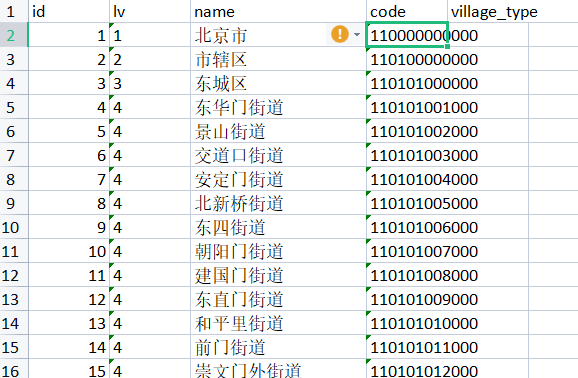Select cell containing code 110000000000

[x=407, y=35]
